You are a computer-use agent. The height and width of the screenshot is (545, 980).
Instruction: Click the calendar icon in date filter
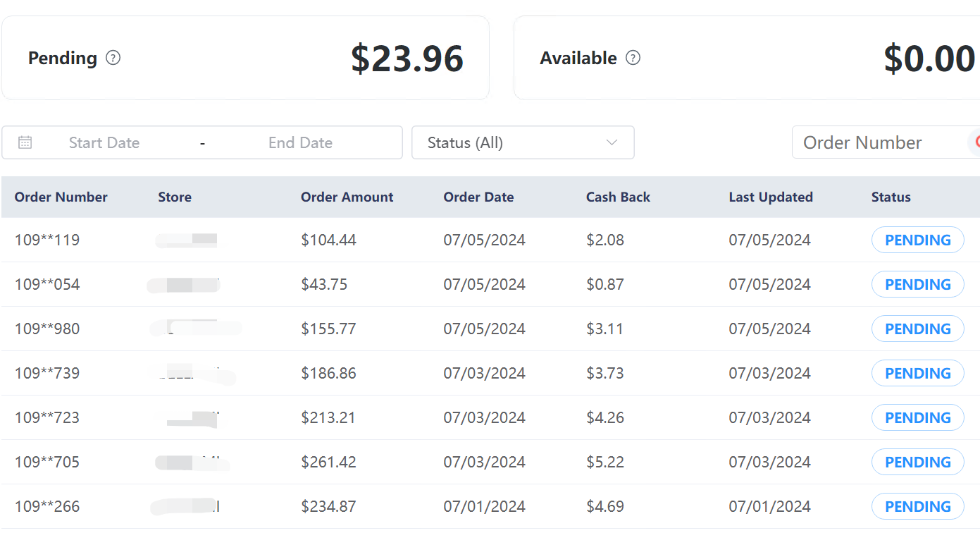coord(25,142)
